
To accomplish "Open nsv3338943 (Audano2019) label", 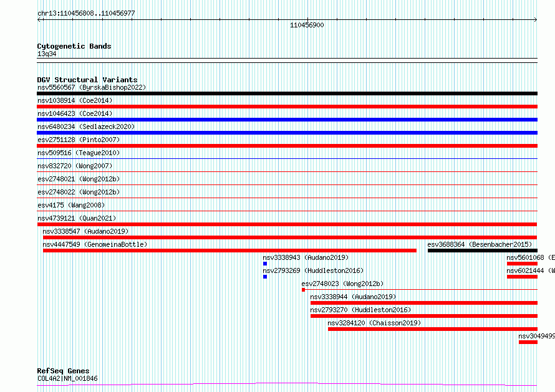I will coord(306,257).
